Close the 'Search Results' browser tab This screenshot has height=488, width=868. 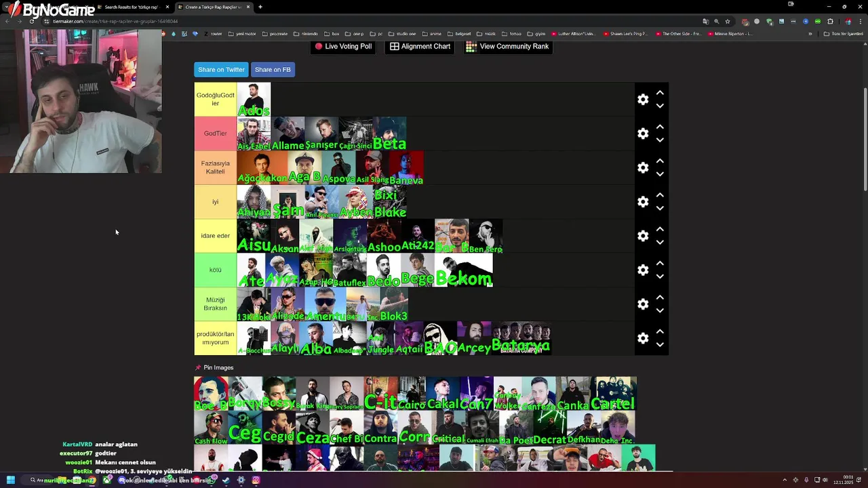coord(167,7)
